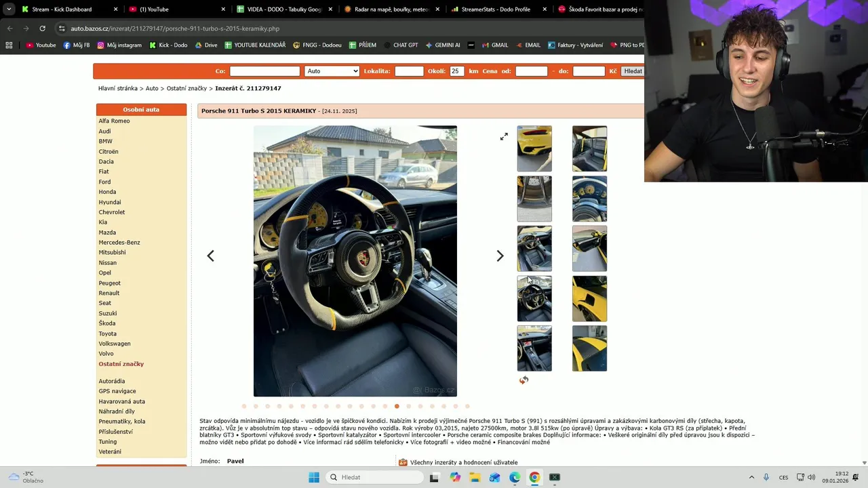The height and width of the screenshot is (488, 868).
Task: Click the Chrome icon in the taskbar
Action: (534, 477)
